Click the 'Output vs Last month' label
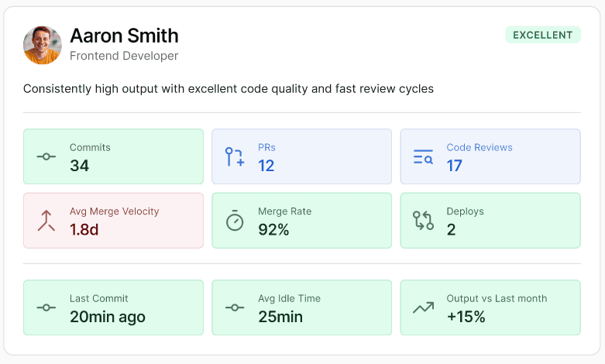Image resolution: width=605 pixels, height=364 pixels. coord(497,298)
